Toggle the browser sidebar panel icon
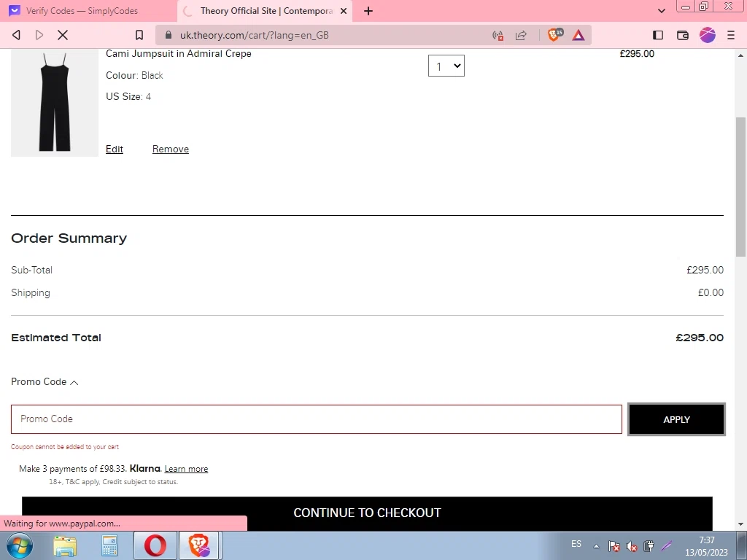The image size is (747, 560). pos(658,35)
